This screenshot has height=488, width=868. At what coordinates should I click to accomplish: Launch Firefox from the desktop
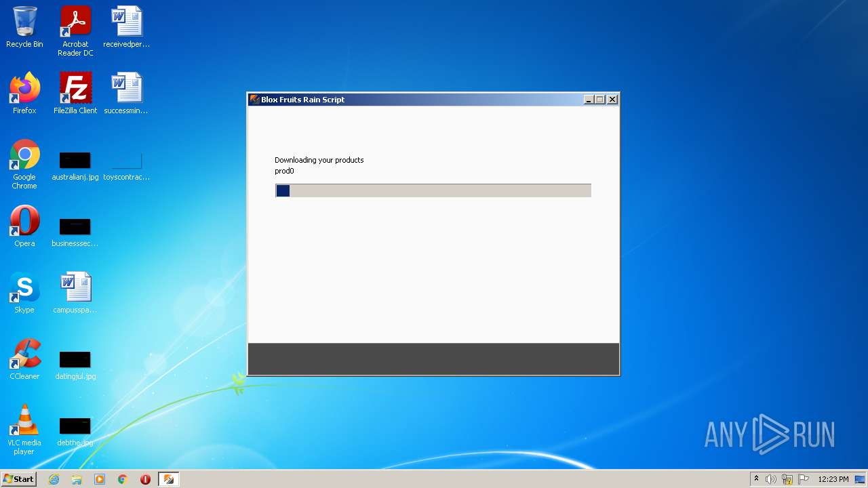point(24,94)
